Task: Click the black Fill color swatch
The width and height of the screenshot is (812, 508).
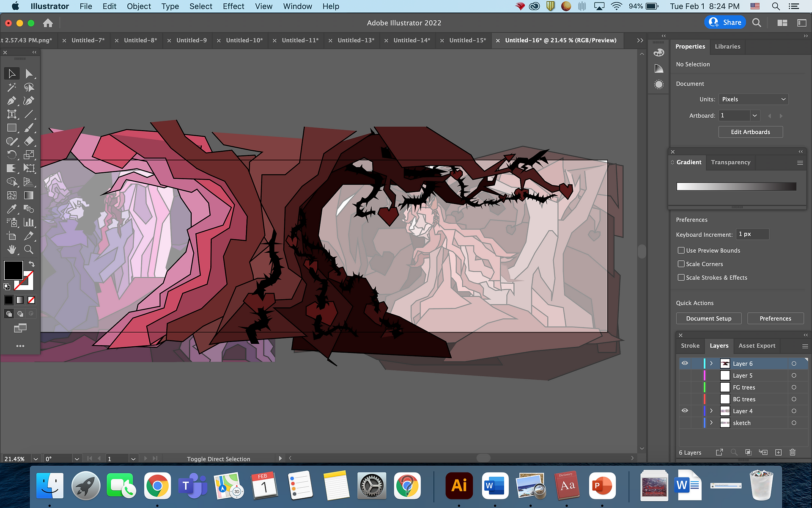Action: [x=13, y=270]
